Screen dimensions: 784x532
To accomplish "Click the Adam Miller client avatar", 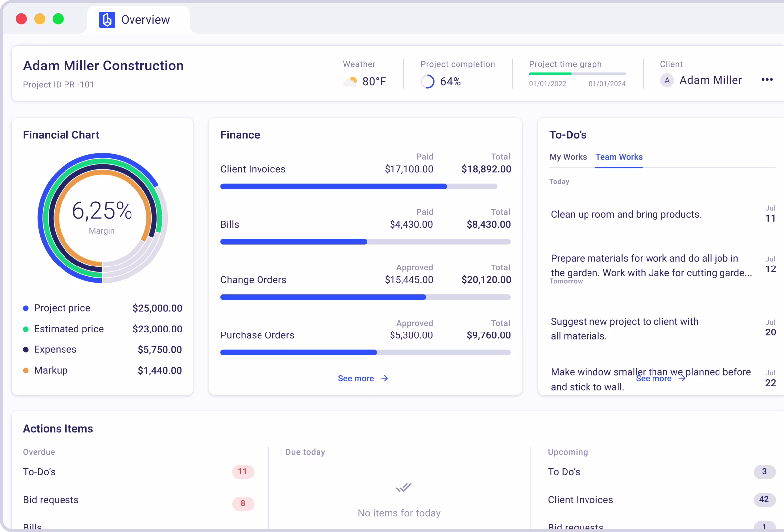I will tap(667, 80).
